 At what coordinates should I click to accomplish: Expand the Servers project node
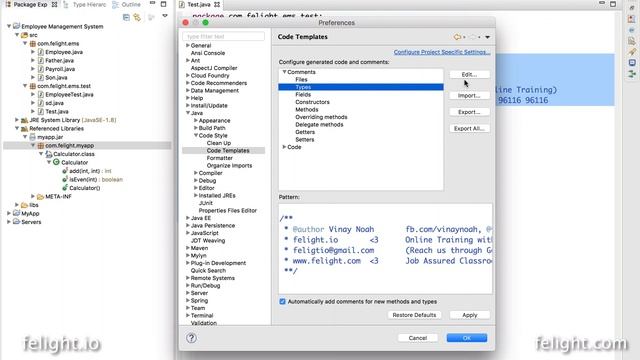point(9,222)
